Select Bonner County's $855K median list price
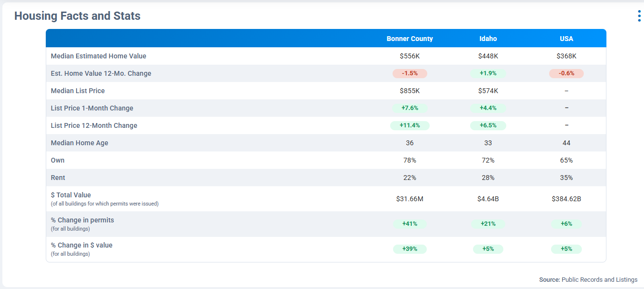This screenshot has height=289, width=644. (409, 91)
